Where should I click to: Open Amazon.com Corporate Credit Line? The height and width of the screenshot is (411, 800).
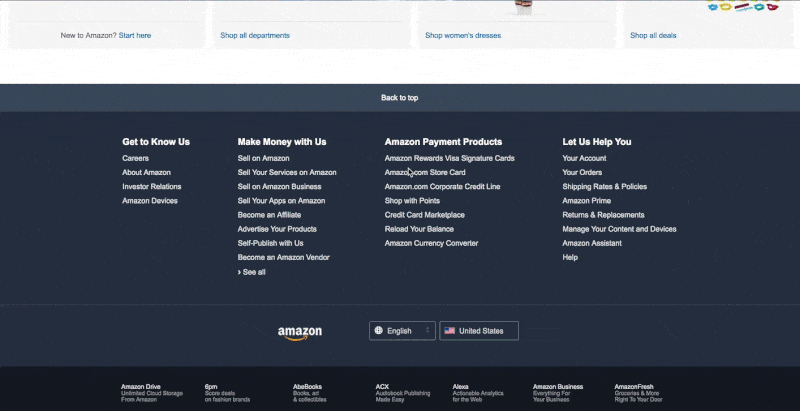coord(442,187)
